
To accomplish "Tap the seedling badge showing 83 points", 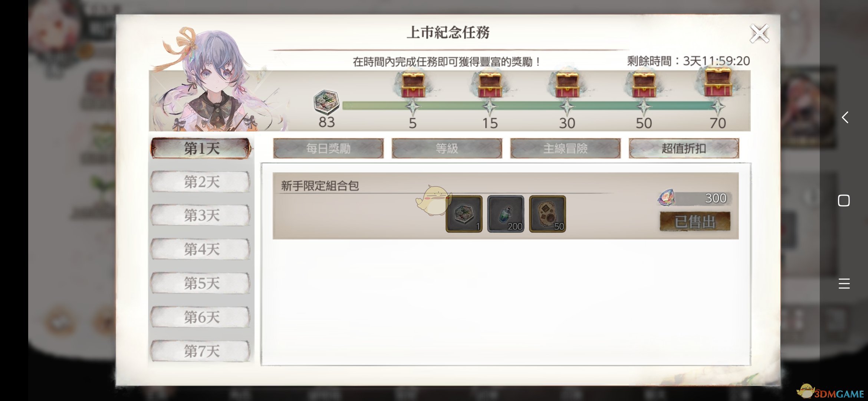I will point(326,102).
